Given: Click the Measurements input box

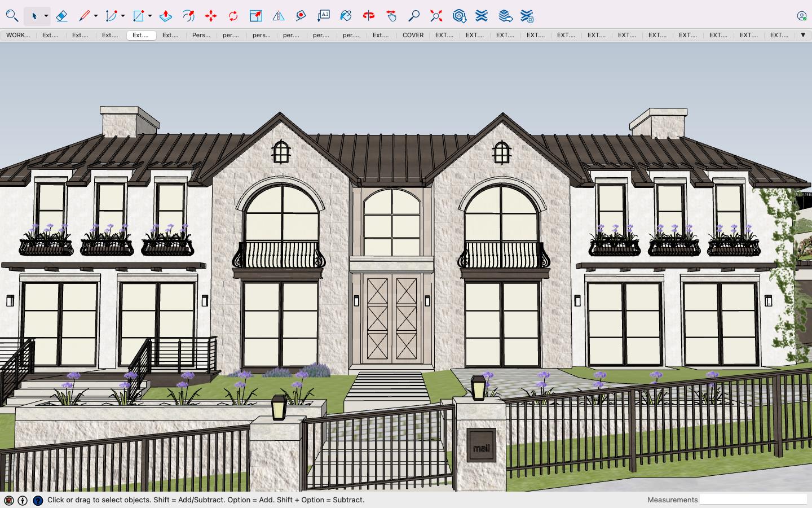Looking at the screenshot, I should click(x=753, y=500).
